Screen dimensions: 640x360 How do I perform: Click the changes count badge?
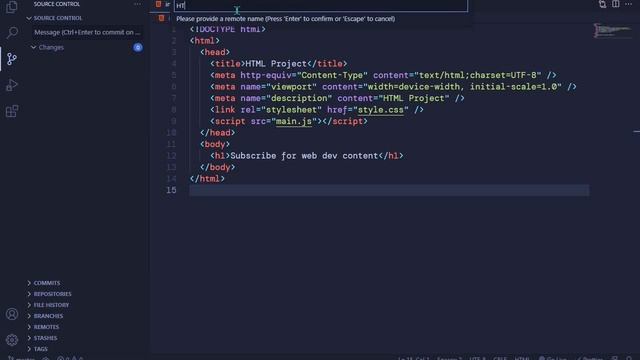point(138,47)
